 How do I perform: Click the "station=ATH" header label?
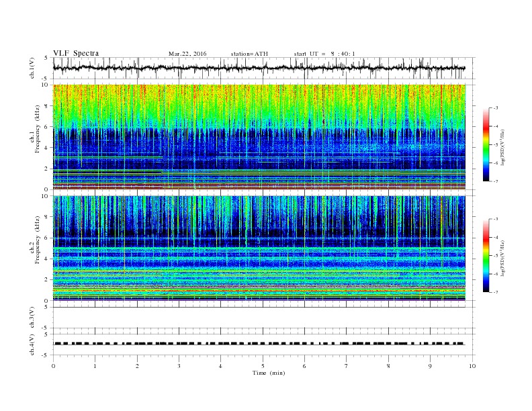249,54
